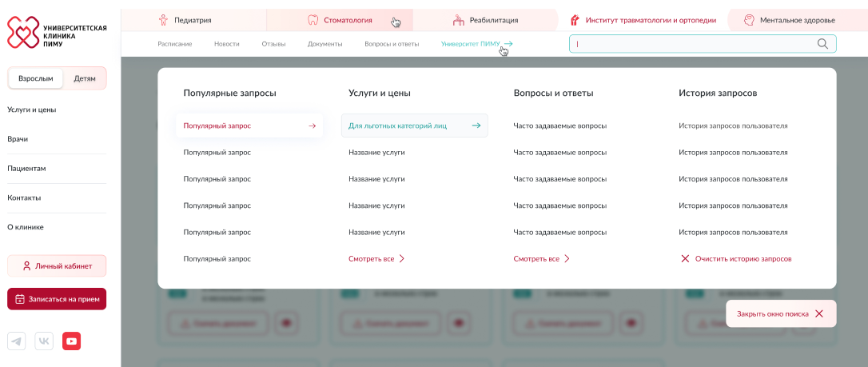Open the YouTube channel icon
The height and width of the screenshot is (367, 868).
[72, 341]
